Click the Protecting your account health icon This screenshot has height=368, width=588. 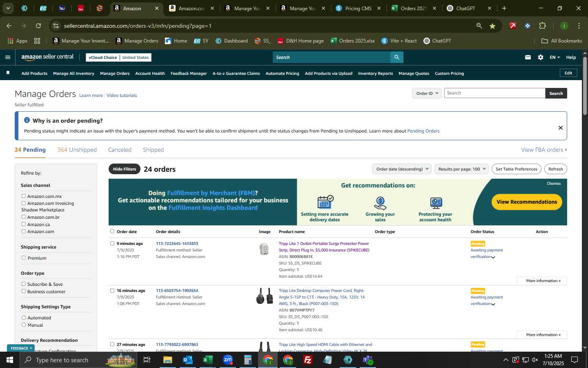[436, 203]
